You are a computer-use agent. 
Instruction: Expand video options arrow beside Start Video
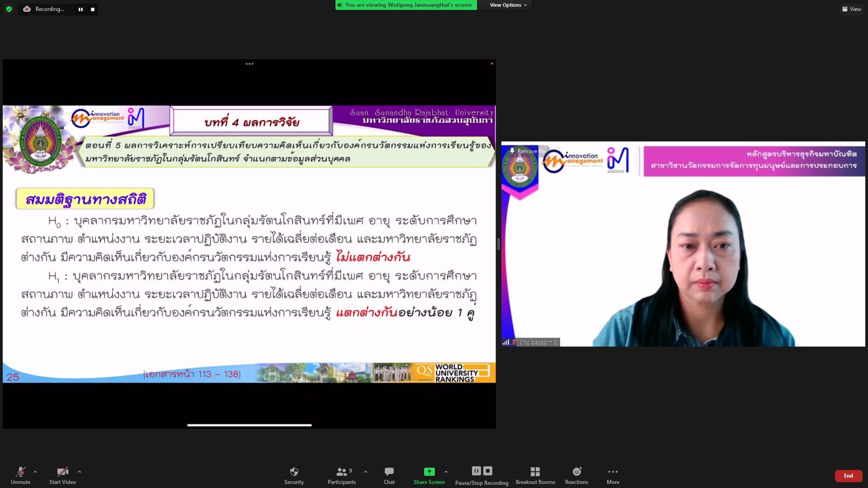pyautogui.click(x=80, y=472)
